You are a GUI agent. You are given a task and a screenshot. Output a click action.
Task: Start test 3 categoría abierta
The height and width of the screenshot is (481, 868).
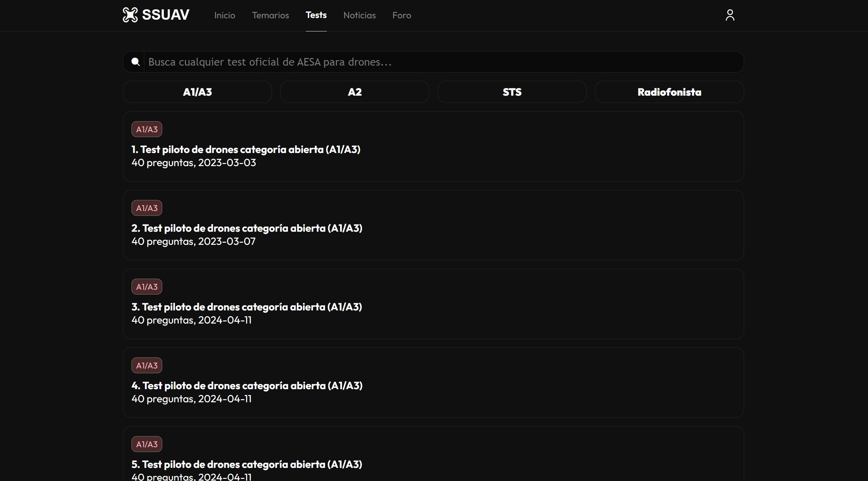point(246,307)
